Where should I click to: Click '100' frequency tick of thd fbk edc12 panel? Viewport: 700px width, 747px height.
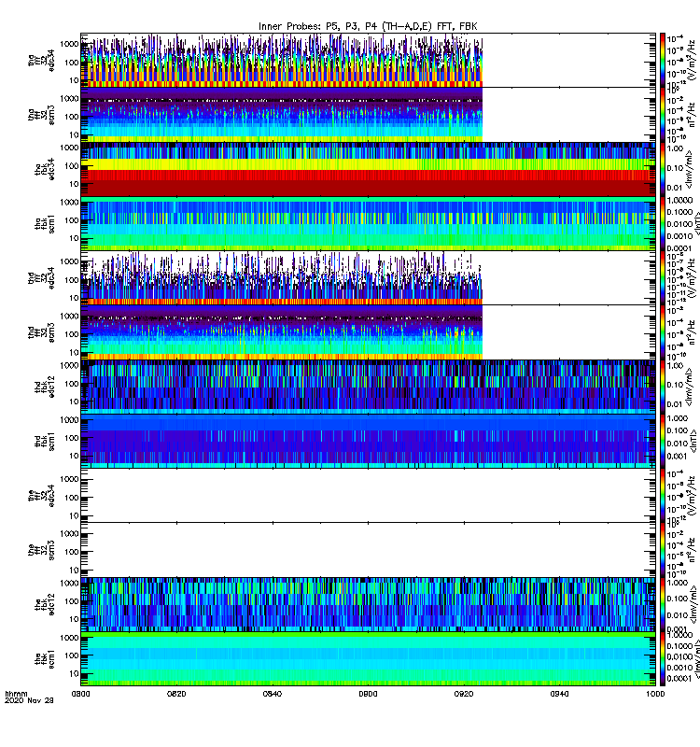(x=72, y=384)
